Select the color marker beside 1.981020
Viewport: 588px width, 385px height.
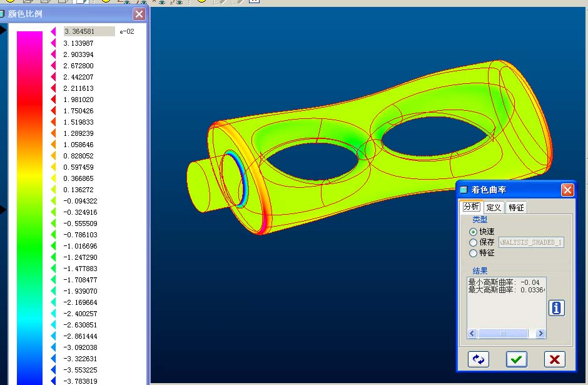point(53,100)
